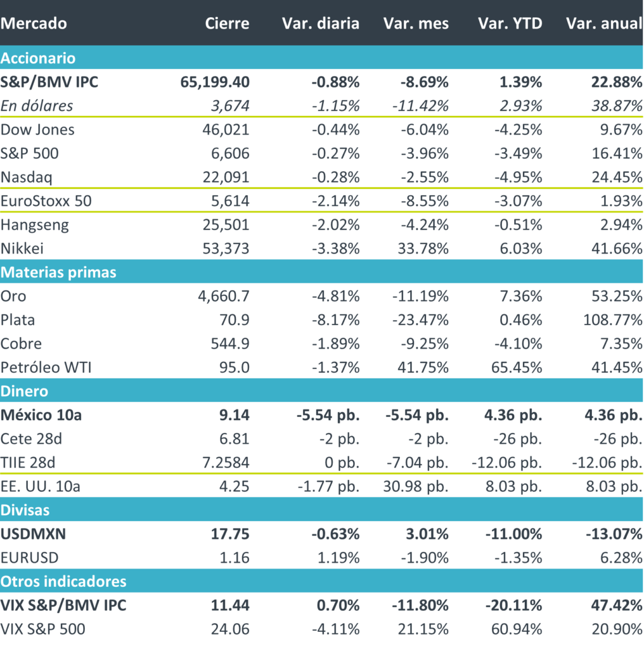644x649 pixels.
Task: Click the Var. YTD column header
Action: pyautogui.click(x=510, y=23)
